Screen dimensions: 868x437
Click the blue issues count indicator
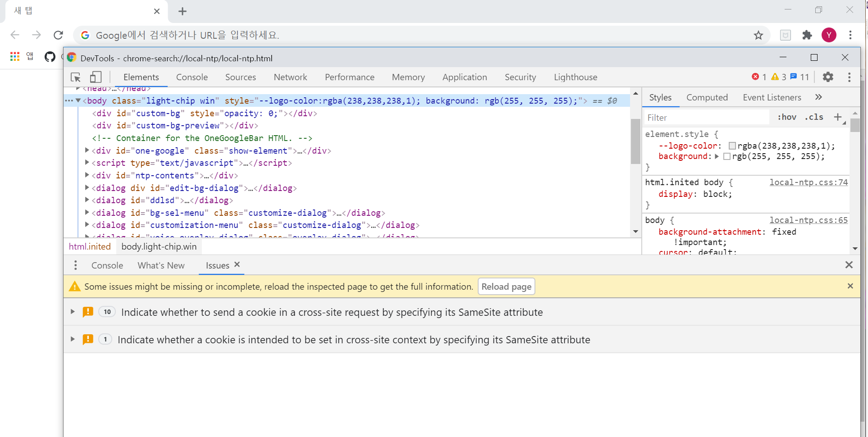[800, 77]
